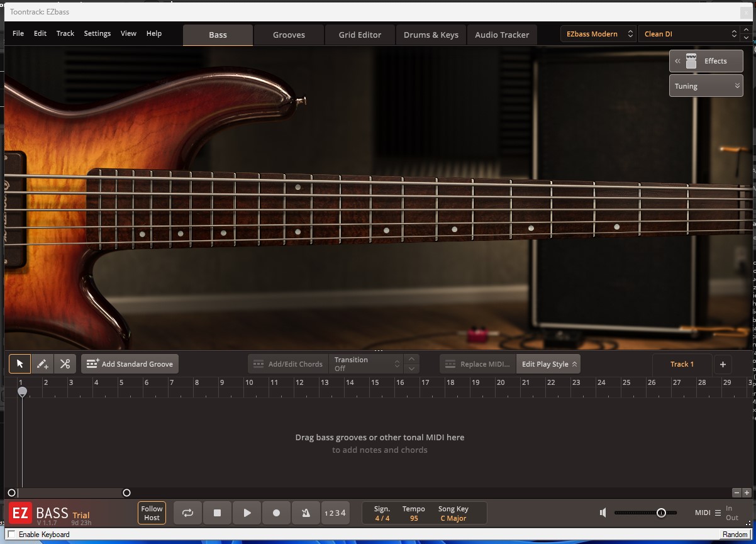This screenshot has width=756, height=544.
Task: Adjust the master volume slider
Action: (661, 513)
